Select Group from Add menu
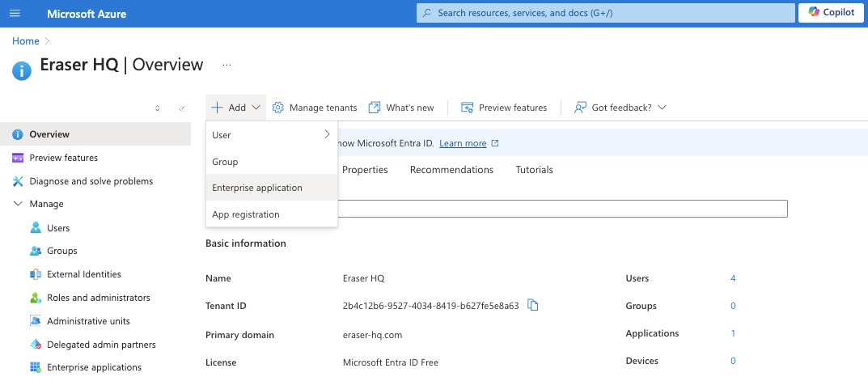The width and height of the screenshot is (868, 381). 271,162
